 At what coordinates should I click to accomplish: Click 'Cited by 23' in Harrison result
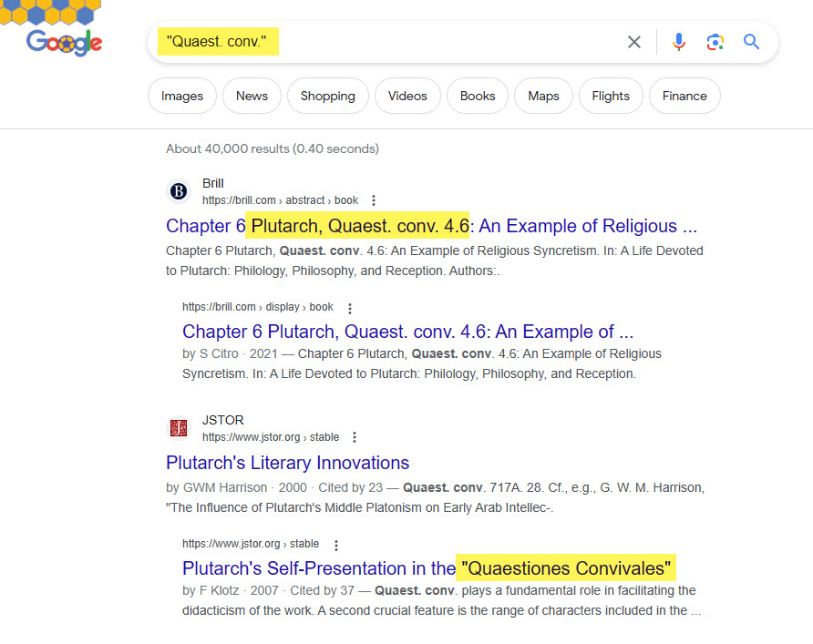350,487
